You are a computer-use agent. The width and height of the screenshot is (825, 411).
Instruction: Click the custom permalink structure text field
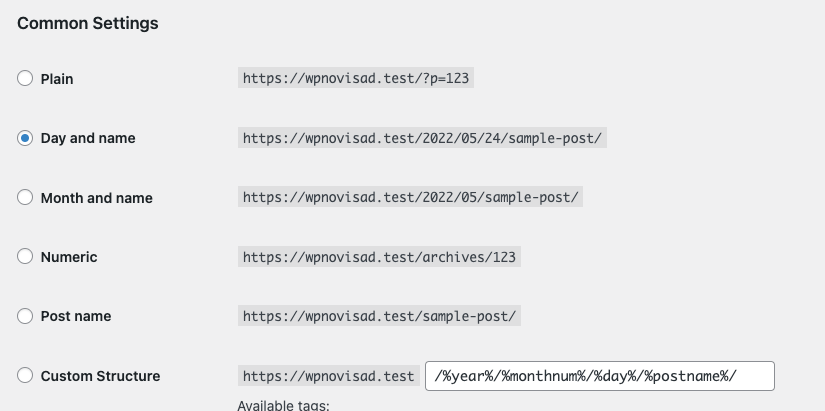600,376
